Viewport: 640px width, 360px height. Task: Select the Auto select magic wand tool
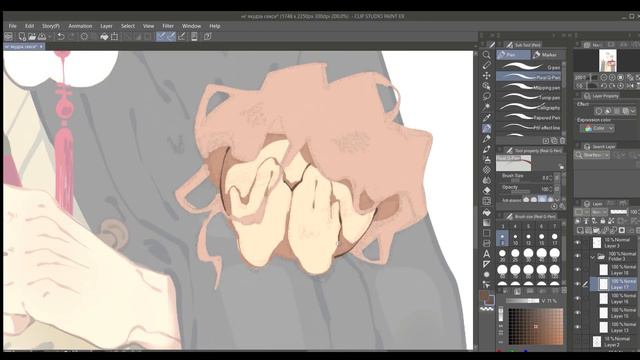point(487,107)
